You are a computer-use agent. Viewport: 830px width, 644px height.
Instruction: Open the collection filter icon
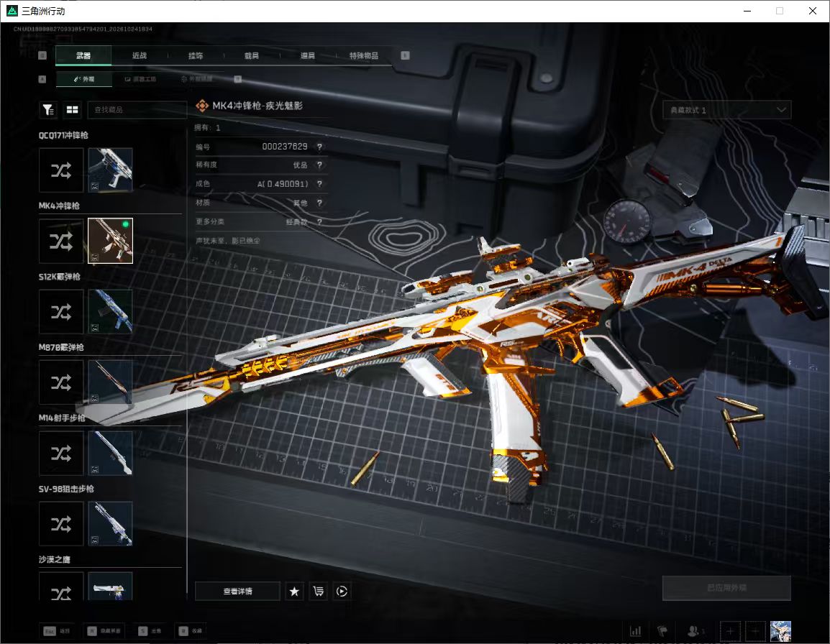click(48, 109)
